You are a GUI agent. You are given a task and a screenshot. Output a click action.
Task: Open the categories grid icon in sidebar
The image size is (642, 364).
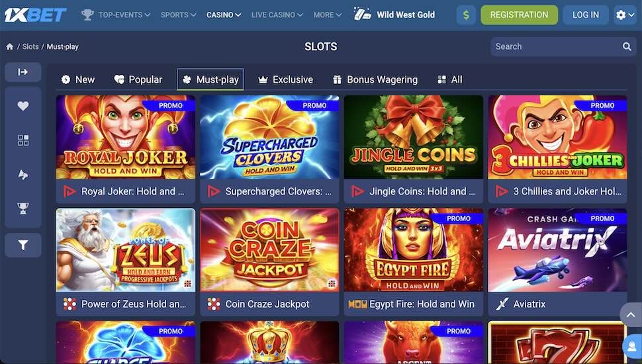[x=23, y=140]
